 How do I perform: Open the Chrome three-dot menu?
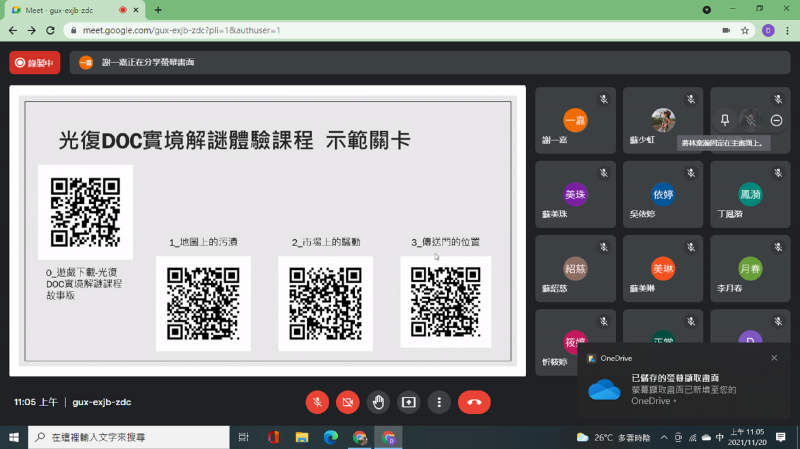point(788,31)
